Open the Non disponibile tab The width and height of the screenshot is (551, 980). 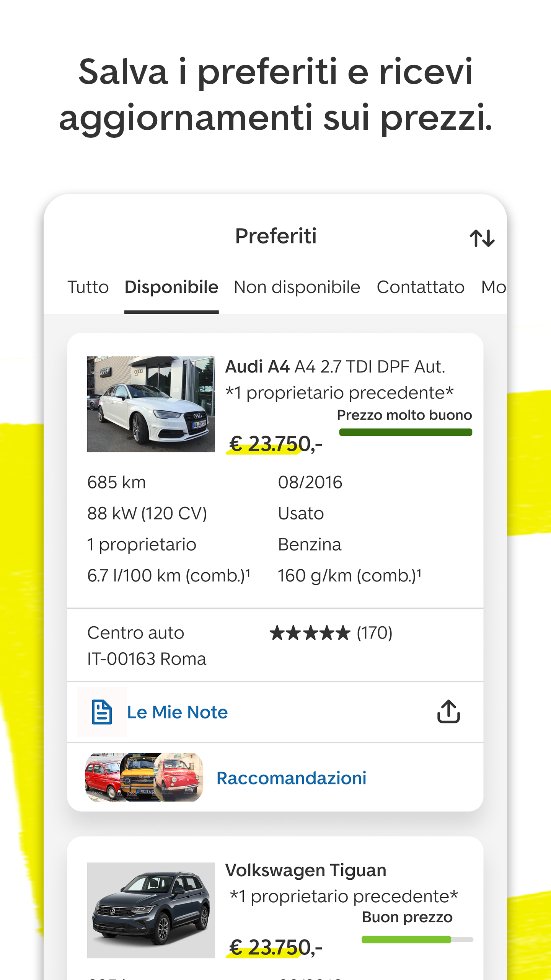pyautogui.click(x=297, y=287)
